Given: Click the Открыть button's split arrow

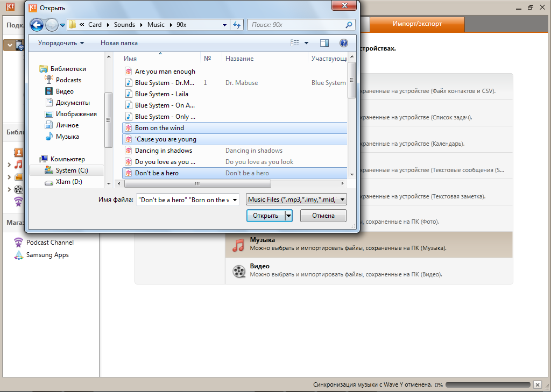Looking at the screenshot, I should coord(288,216).
